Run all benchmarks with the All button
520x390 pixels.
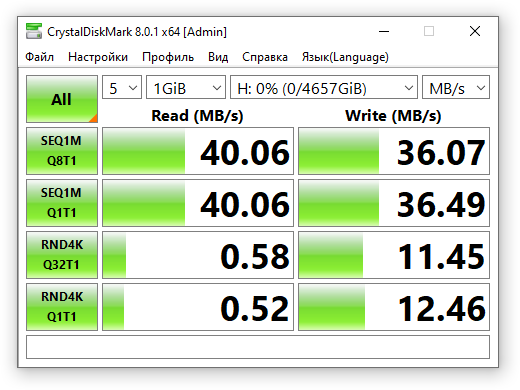(x=62, y=99)
